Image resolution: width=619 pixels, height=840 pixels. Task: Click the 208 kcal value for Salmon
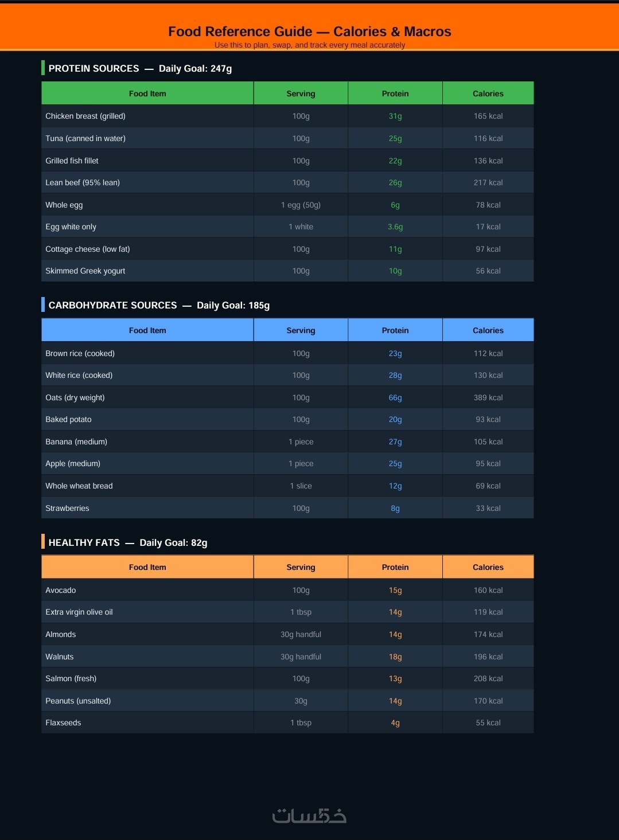488,678
